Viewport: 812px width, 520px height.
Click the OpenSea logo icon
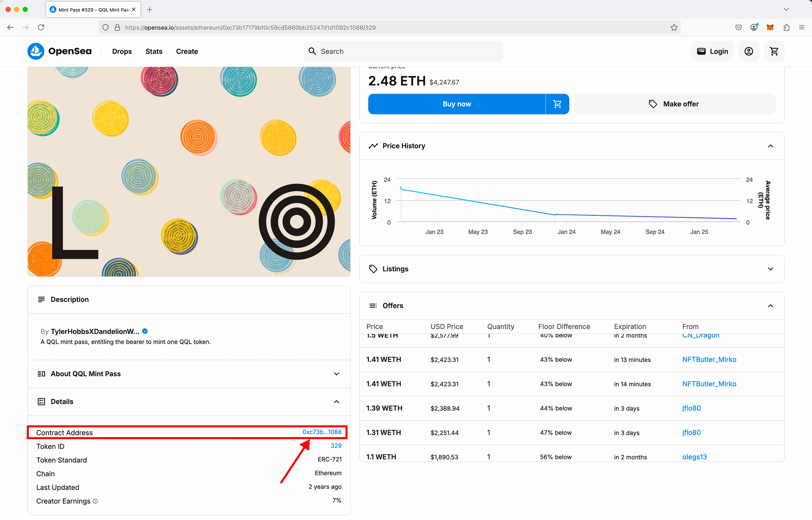click(36, 51)
